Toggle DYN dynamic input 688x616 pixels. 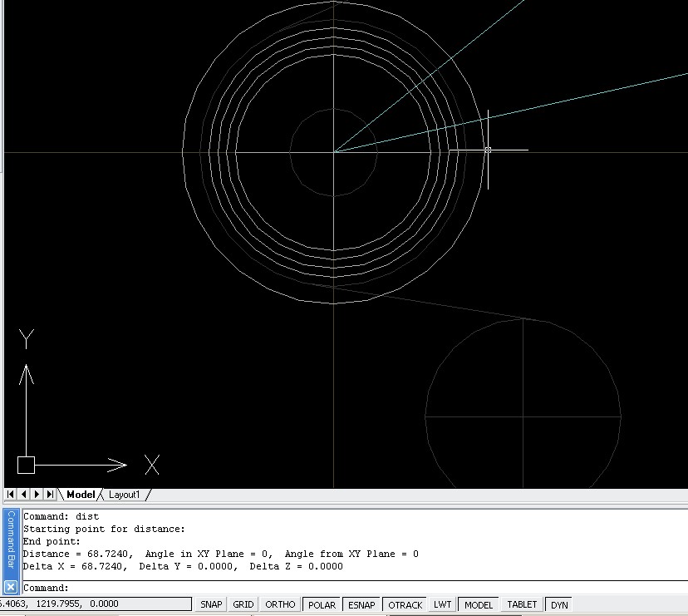pyautogui.click(x=559, y=604)
